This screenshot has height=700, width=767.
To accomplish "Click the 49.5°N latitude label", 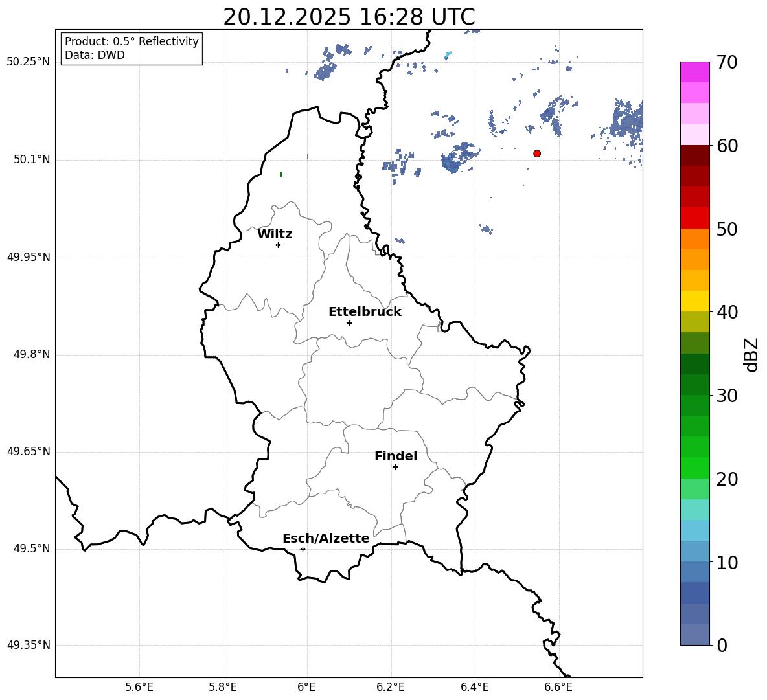I will coord(31,548).
